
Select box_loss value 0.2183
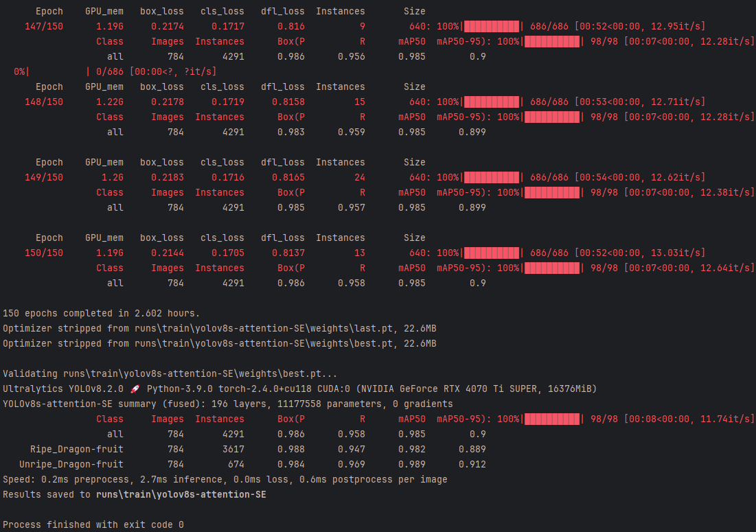pyautogui.click(x=168, y=177)
